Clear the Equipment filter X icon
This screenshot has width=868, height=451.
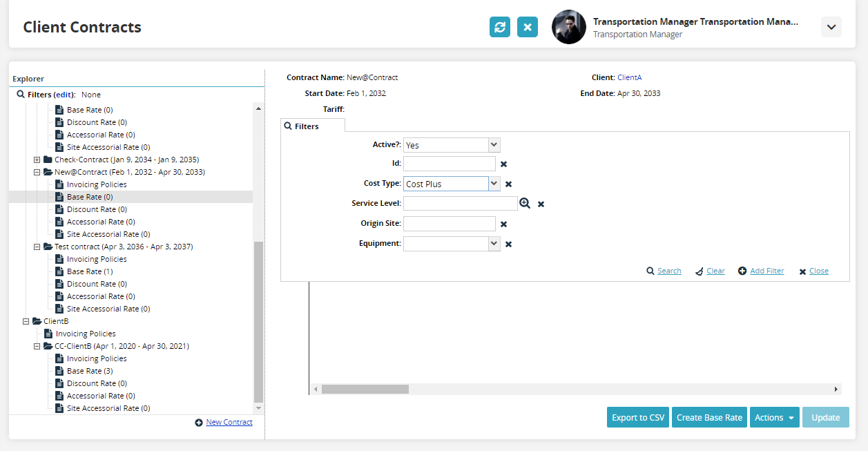[509, 244]
